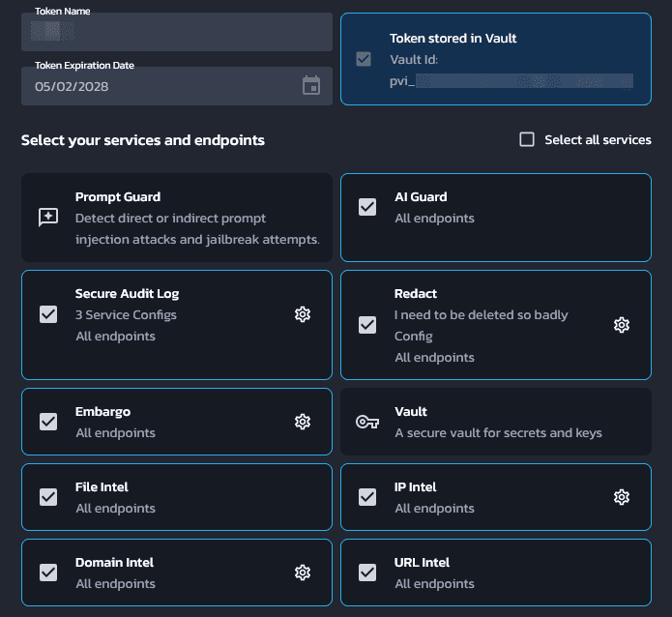The image size is (672, 617).
Task: Click the "IP Intel" title
Action: [415, 487]
